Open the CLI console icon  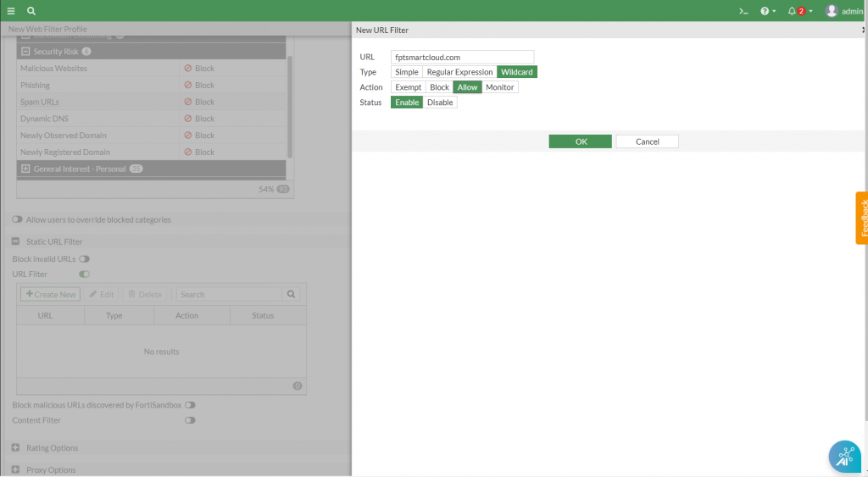pos(743,11)
